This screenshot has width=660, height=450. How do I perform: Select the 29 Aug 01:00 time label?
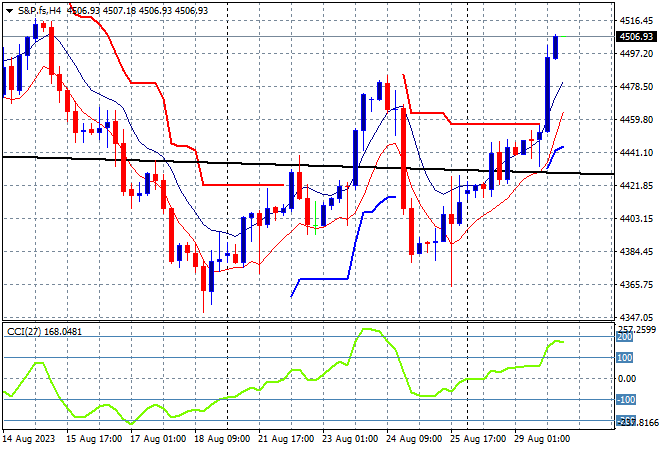542,439
